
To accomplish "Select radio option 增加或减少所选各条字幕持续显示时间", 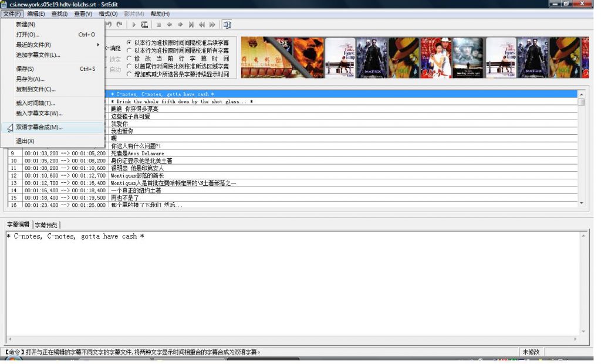I will [130, 74].
